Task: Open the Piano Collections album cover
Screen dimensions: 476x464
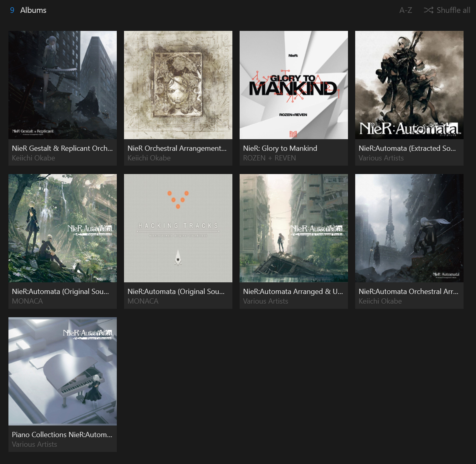Action: click(x=63, y=371)
